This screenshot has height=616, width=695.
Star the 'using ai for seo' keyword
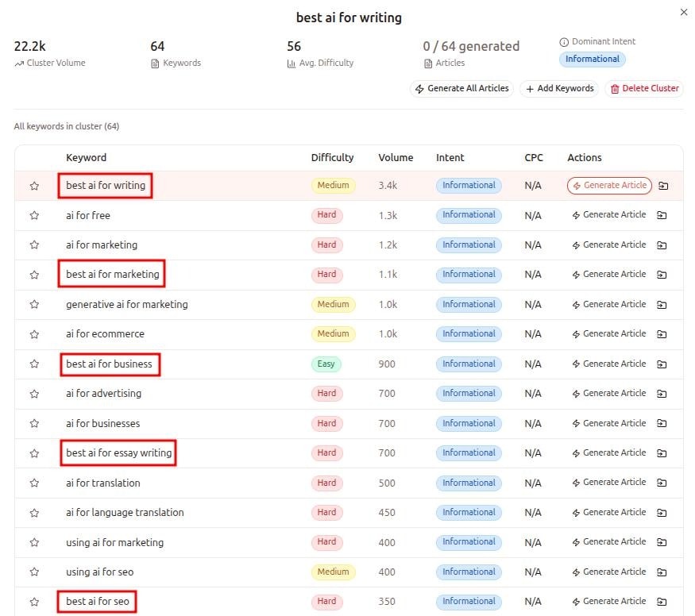[34, 572]
